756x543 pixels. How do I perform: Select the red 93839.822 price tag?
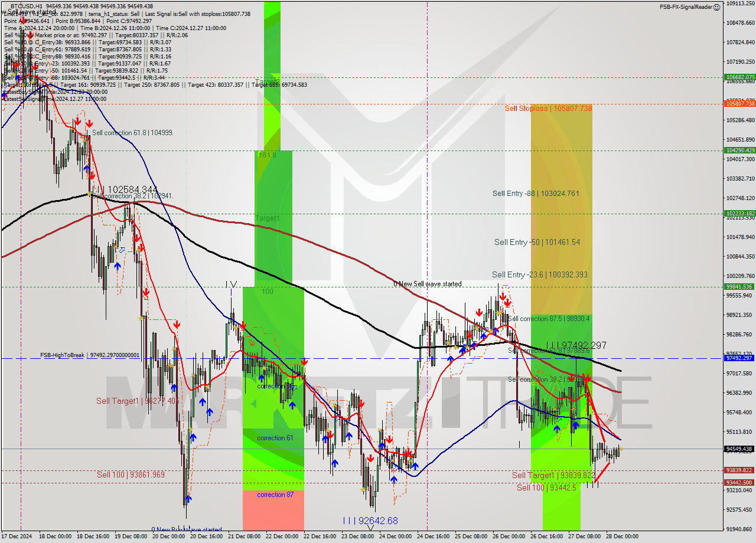click(739, 470)
